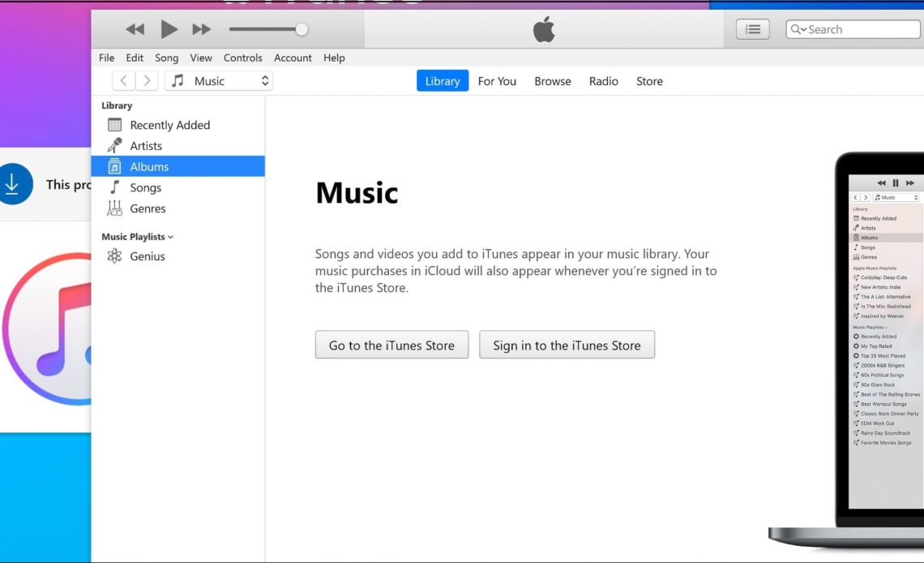This screenshot has width=924, height=563.
Task: Click the Apple logo in the display area
Action: point(543,29)
